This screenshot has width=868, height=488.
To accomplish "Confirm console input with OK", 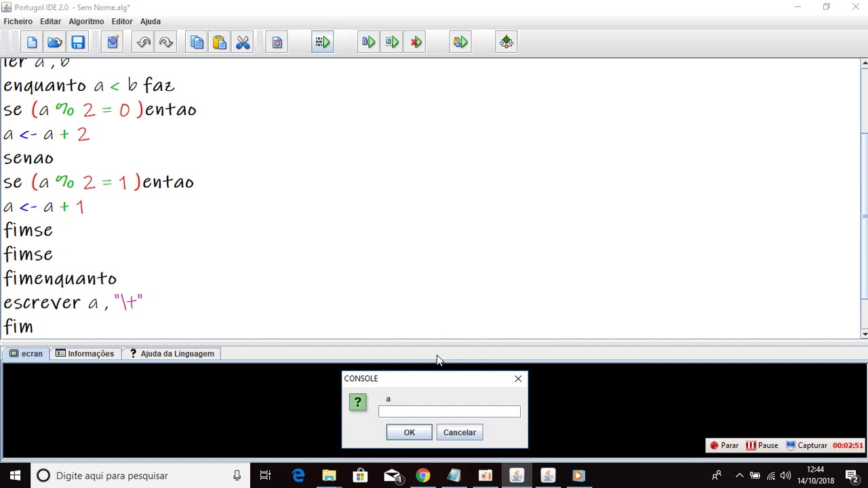I will coord(409,432).
